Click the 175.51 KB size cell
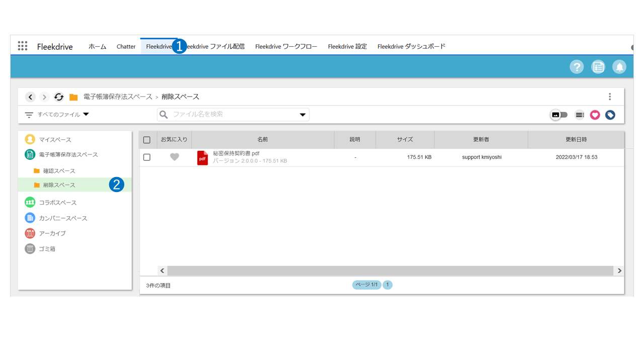644x362 pixels. click(419, 157)
